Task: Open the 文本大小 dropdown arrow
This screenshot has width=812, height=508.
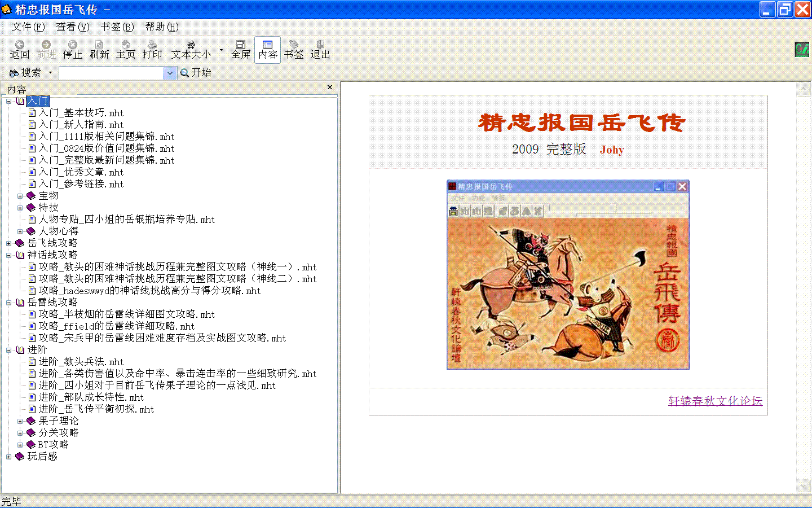Action: click(x=221, y=50)
